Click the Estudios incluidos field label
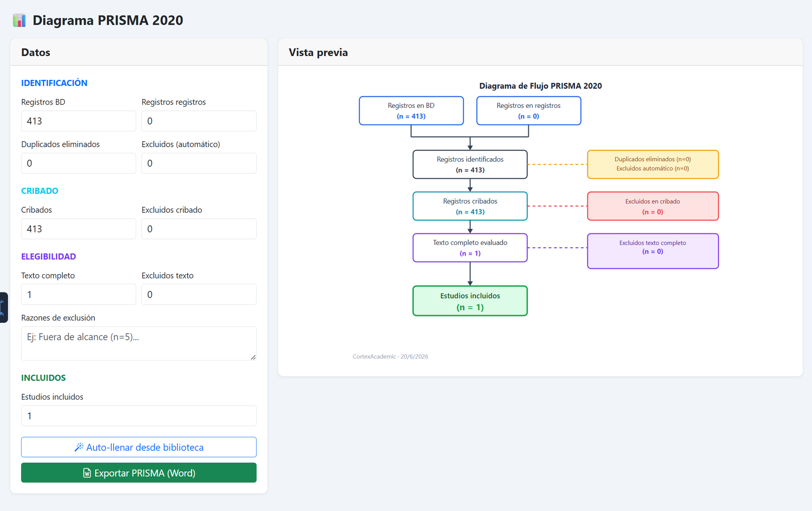 (52, 397)
